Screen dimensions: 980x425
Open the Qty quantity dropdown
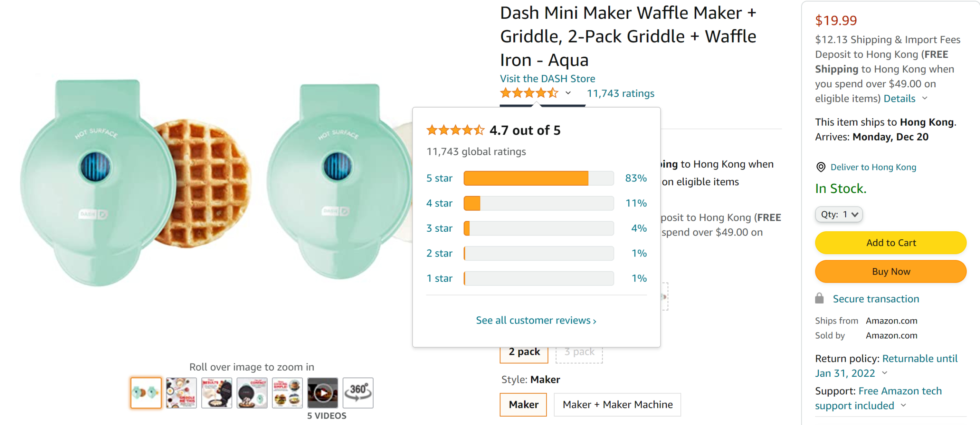click(x=838, y=214)
